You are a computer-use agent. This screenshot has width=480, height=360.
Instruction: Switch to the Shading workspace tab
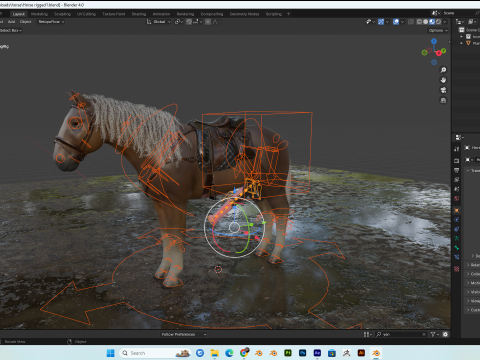(x=139, y=14)
